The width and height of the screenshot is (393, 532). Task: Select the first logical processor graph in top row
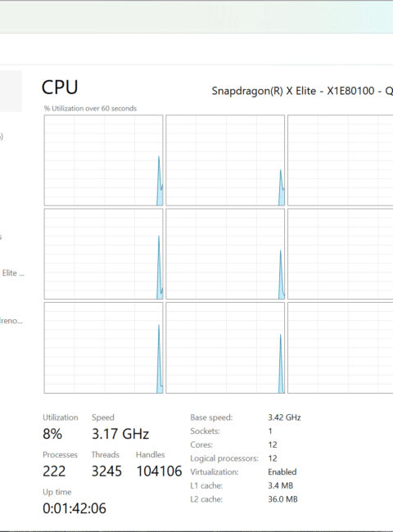pos(103,160)
